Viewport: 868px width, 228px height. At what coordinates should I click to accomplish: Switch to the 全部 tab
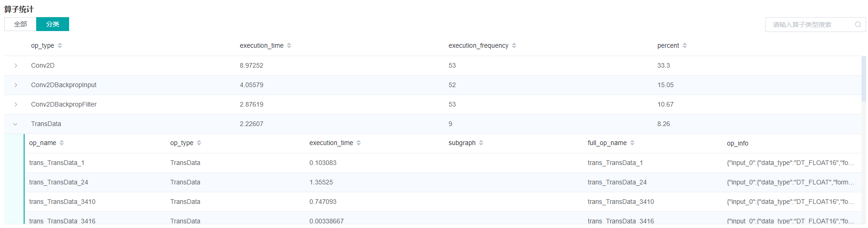coord(20,24)
